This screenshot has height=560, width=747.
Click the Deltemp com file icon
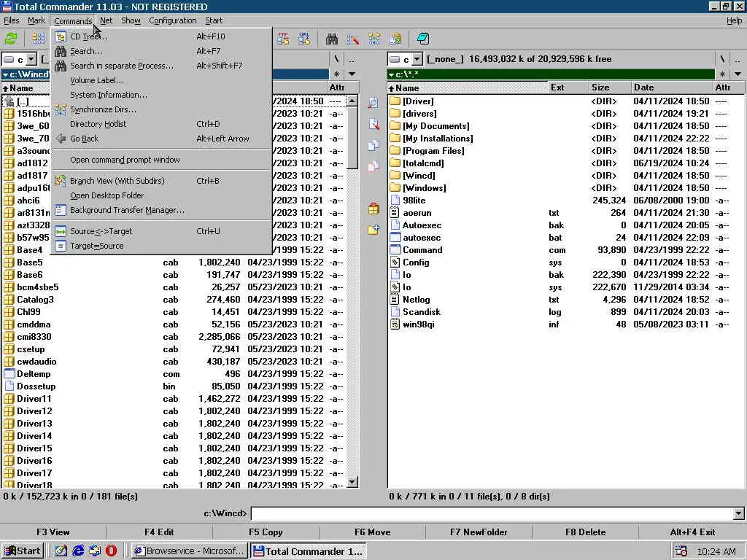click(x=9, y=374)
